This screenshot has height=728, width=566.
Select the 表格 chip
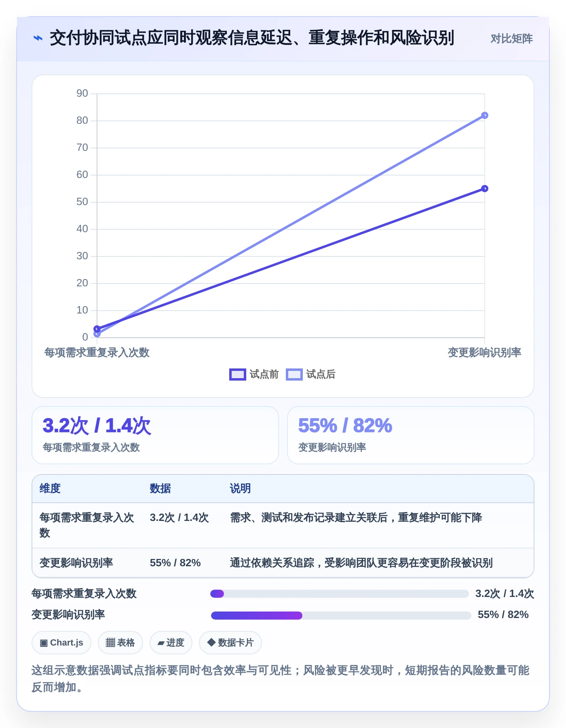120,643
